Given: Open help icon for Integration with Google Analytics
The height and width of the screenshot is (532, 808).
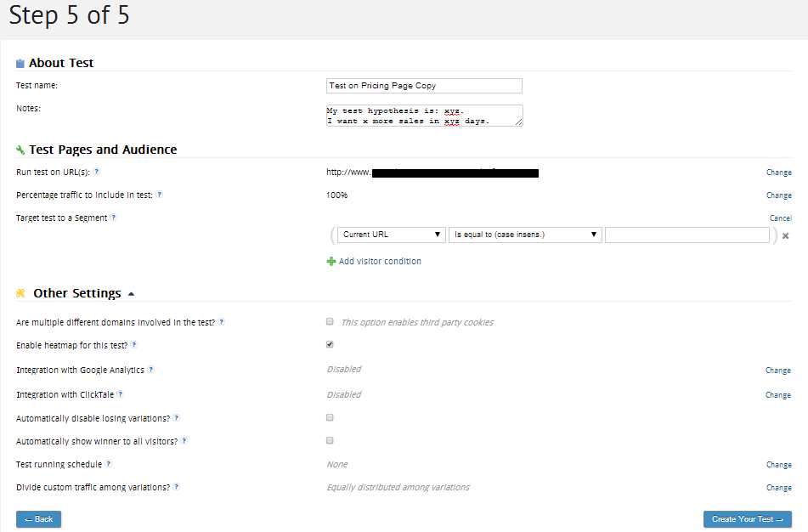Looking at the screenshot, I should (x=150, y=370).
